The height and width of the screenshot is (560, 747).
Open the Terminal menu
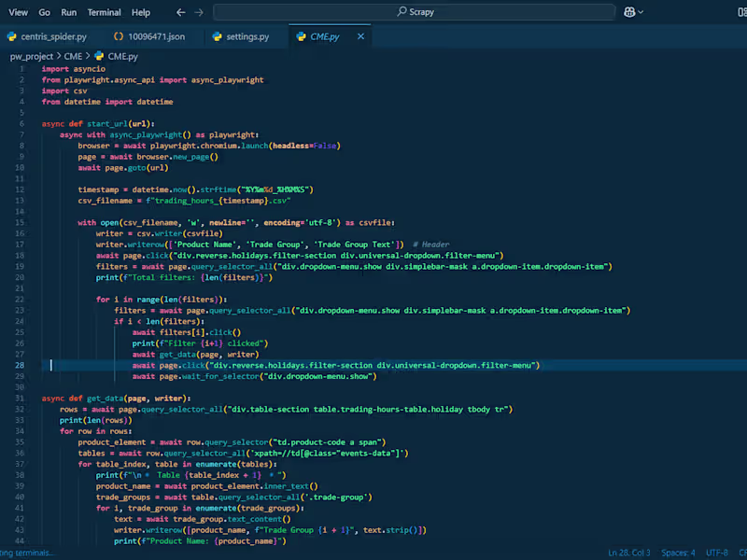104,12
